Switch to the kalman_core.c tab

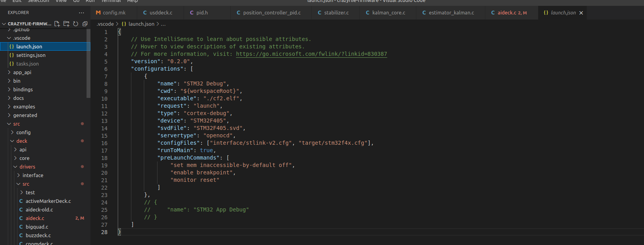388,13
